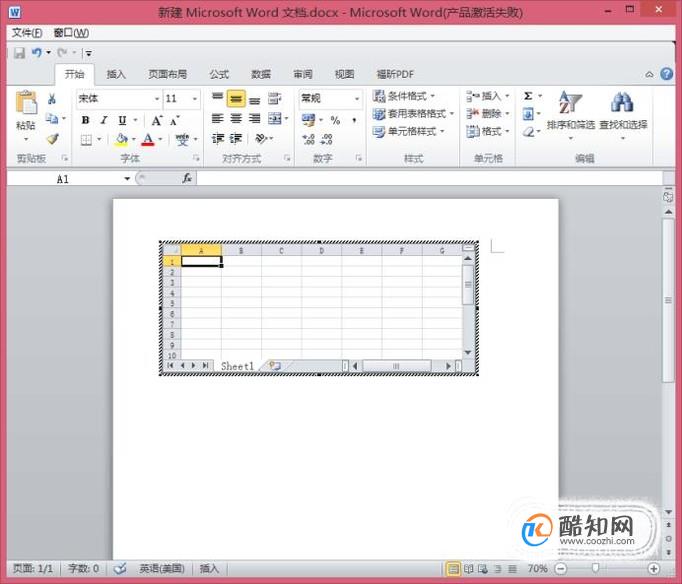Viewport: 682px width, 584px height.
Task: Apply the yellow fill color bucket
Action: coord(121,140)
